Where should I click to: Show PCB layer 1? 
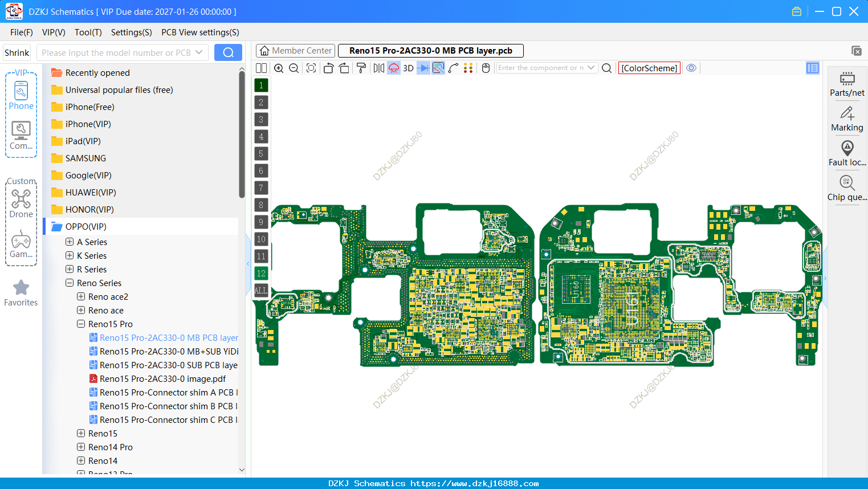pos(261,85)
